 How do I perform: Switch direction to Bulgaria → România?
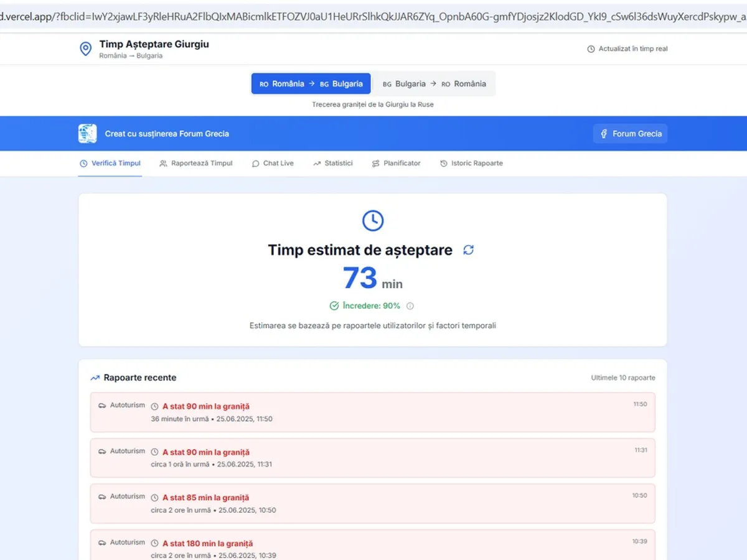(434, 84)
